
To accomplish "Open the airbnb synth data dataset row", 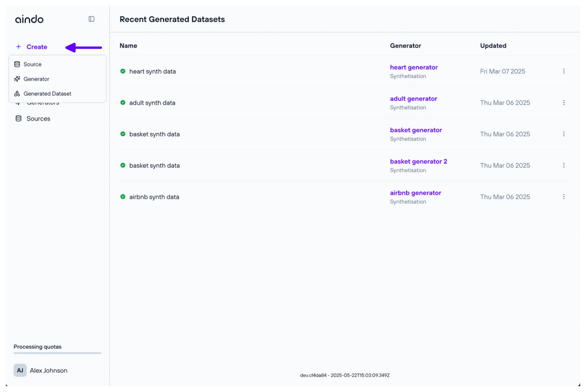I will (x=154, y=197).
